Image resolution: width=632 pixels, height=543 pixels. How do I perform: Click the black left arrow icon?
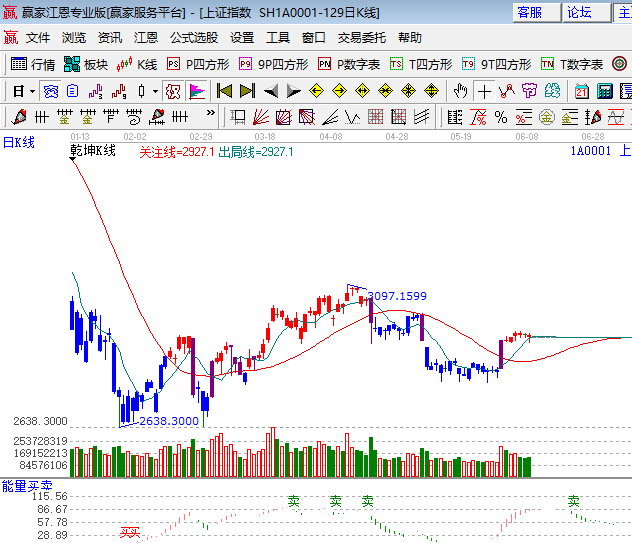click(x=270, y=91)
